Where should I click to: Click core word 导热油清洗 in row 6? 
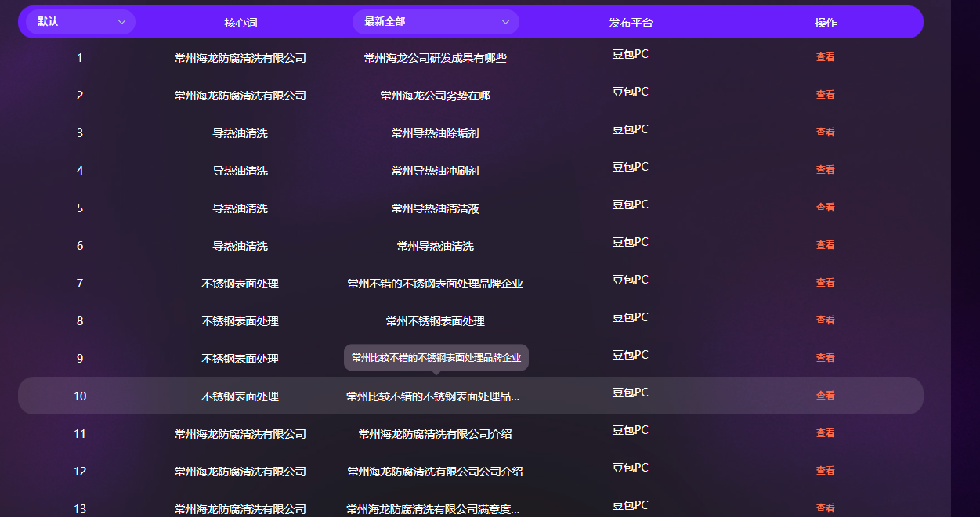240,246
